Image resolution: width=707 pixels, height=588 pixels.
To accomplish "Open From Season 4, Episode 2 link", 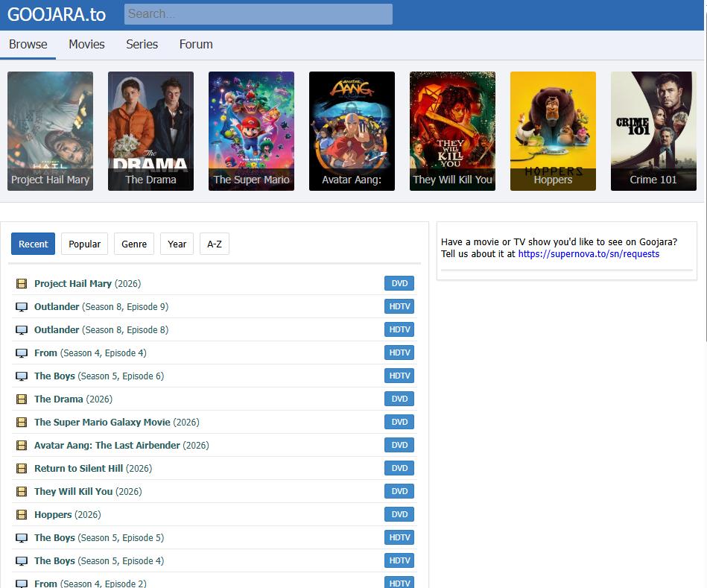I will [x=90, y=584].
